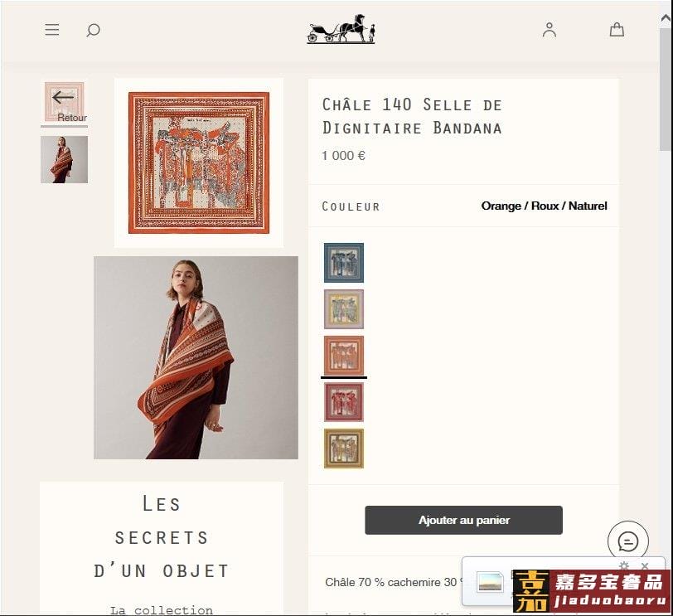Select the orange shawl color swatch
The width and height of the screenshot is (673, 616).
[x=343, y=356]
